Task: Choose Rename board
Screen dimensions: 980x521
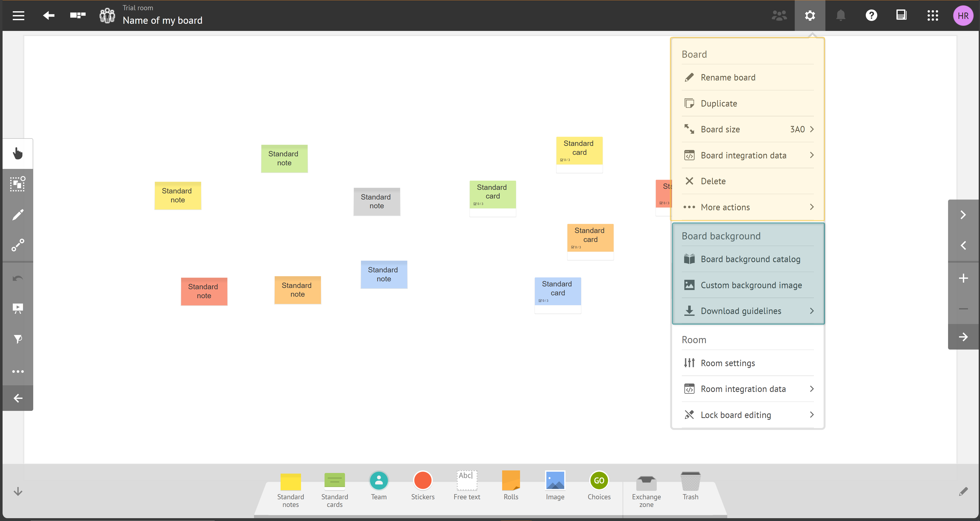Action: [x=748, y=78]
